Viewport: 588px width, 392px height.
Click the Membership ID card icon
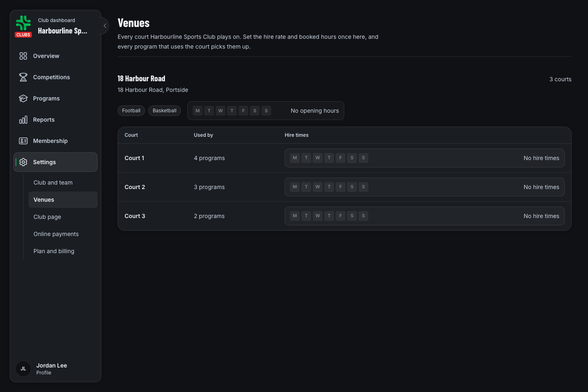(23, 141)
